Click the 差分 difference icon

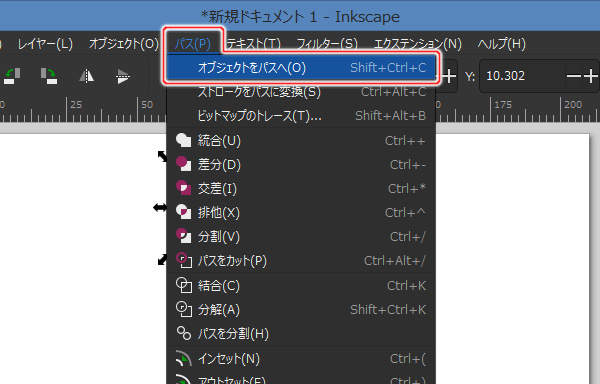click(x=184, y=164)
